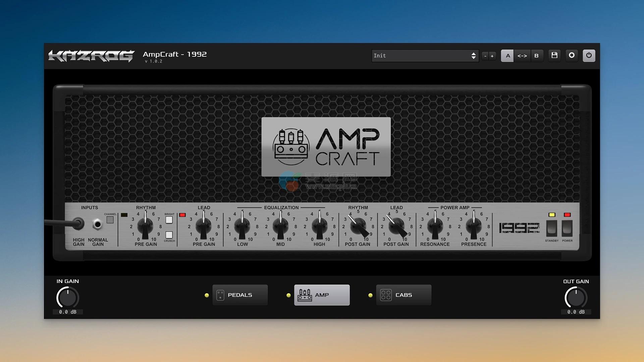This screenshot has width=644, height=362.
Task: Click the AmpCraft tube logo plate
Action: pyautogui.click(x=326, y=147)
